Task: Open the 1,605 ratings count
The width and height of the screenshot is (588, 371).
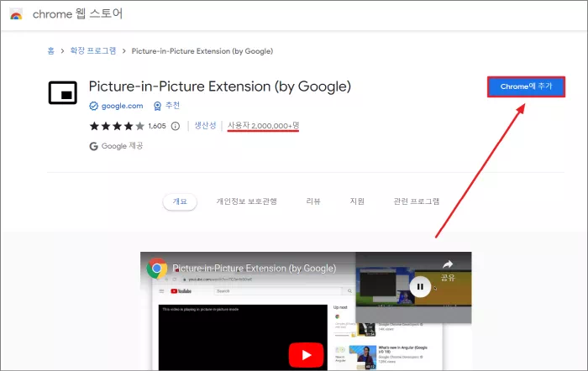Action: tap(157, 126)
